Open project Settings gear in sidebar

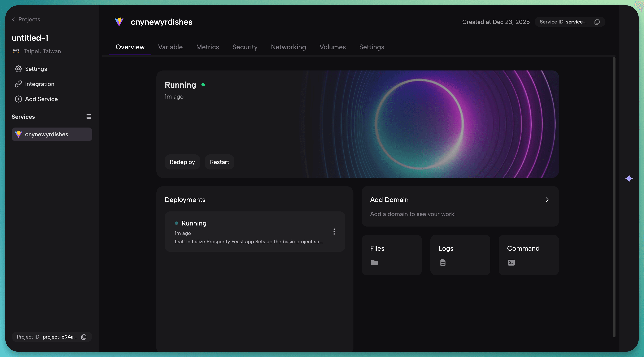pos(18,69)
